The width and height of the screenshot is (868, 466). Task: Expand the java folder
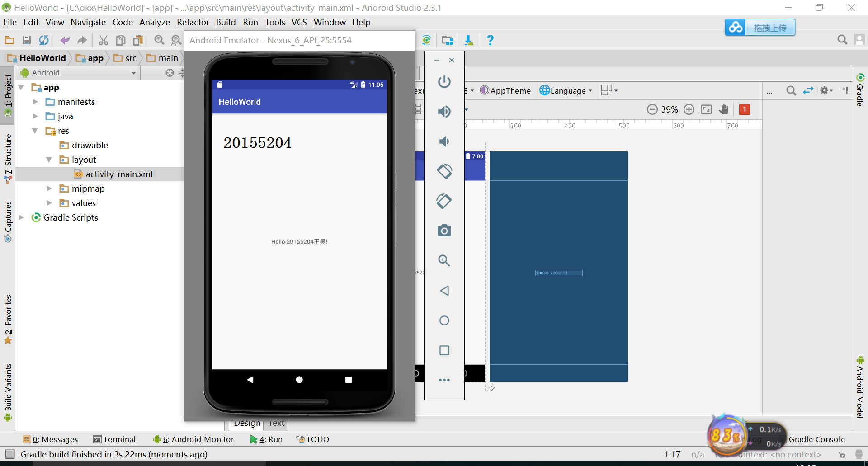(x=35, y=116)
